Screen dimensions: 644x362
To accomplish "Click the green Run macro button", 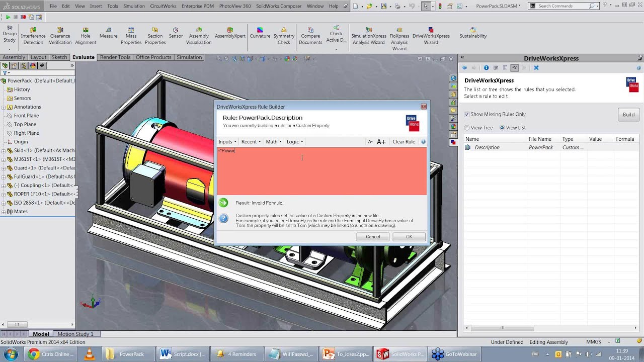I will [8, 17].
